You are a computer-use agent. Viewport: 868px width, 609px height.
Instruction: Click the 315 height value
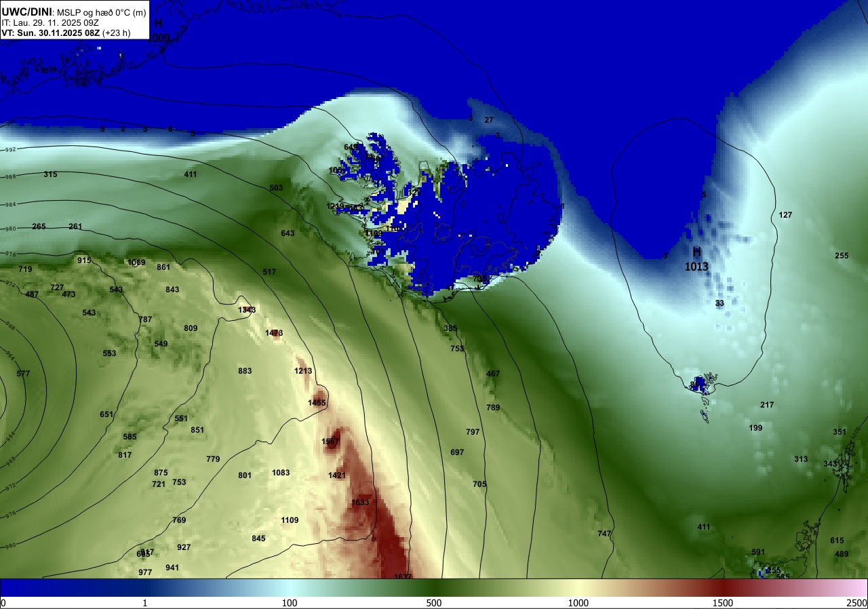point(50,175)
